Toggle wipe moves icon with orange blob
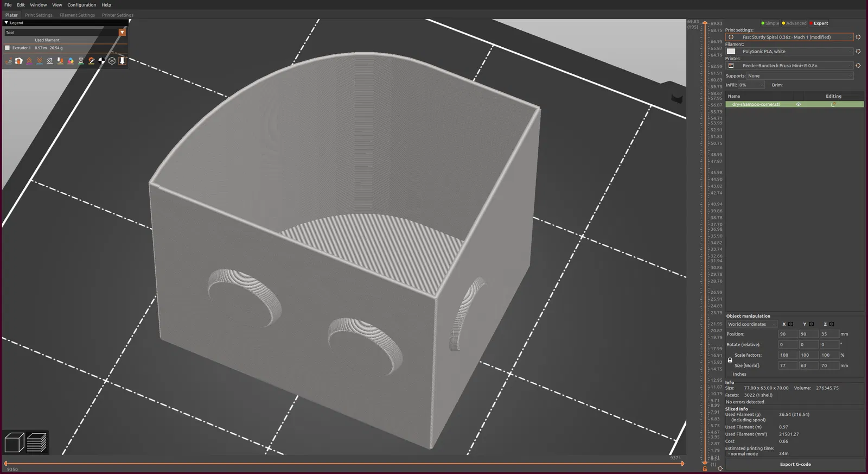Viewport: 868px width, 474px height. coord(19,61)
